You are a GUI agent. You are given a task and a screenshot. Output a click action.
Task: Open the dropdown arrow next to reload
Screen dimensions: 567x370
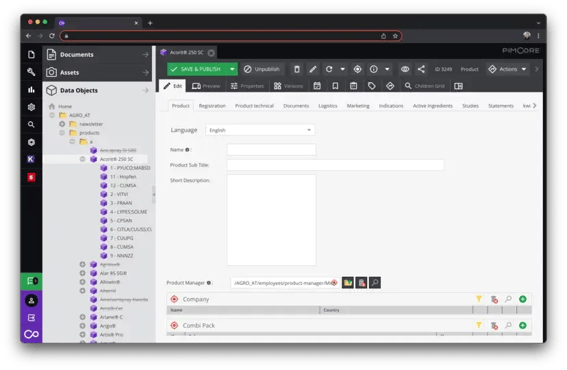[342, 69]
